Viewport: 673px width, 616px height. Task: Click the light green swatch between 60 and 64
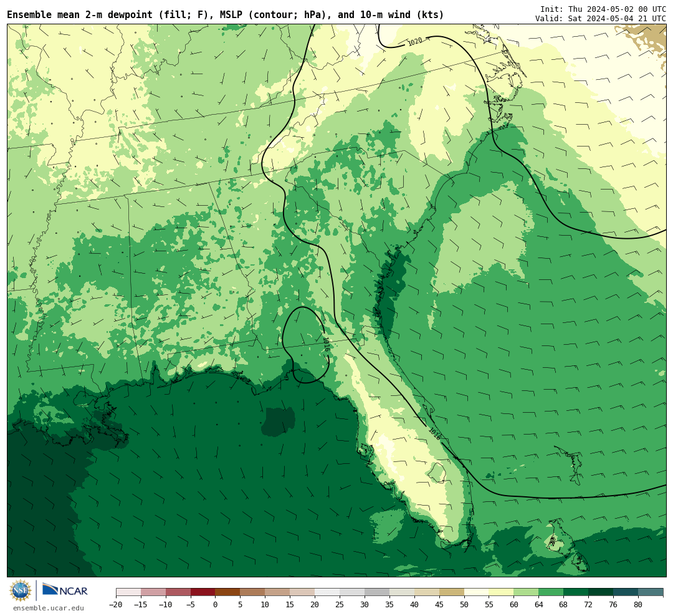click(x=527, y=592)
